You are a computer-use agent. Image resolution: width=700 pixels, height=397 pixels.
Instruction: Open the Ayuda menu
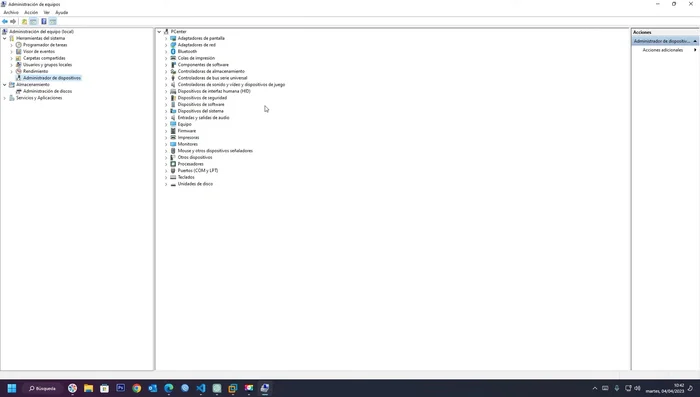click(62, 13)
